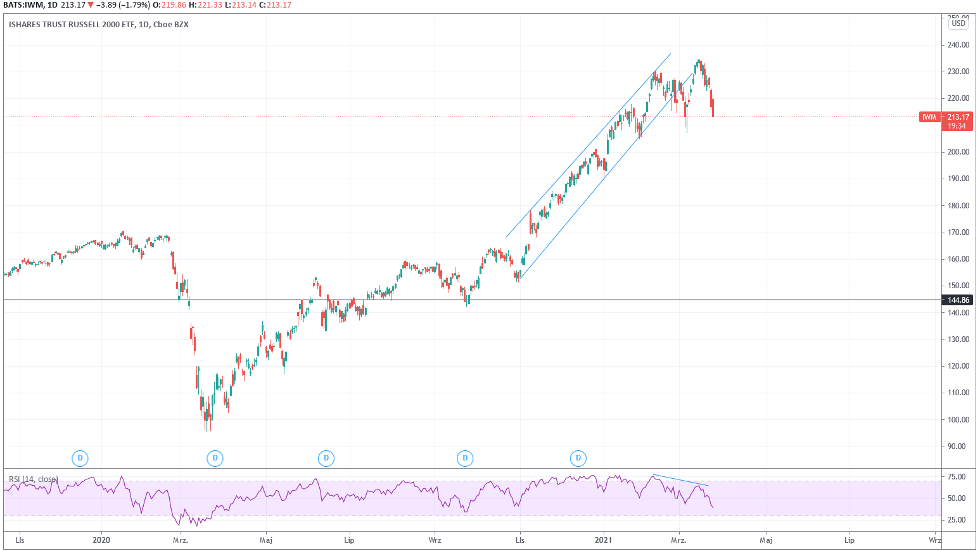980x551 pixels.
Task: Click the 2021 label on time axis
Action: [603, 540]
